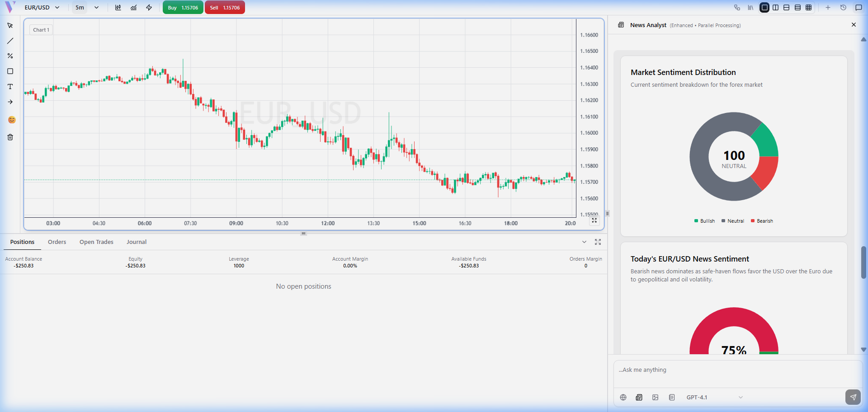868x412 pixels.
Task: Click the trash icon to delete drawings
Action: tap(10, 137)
